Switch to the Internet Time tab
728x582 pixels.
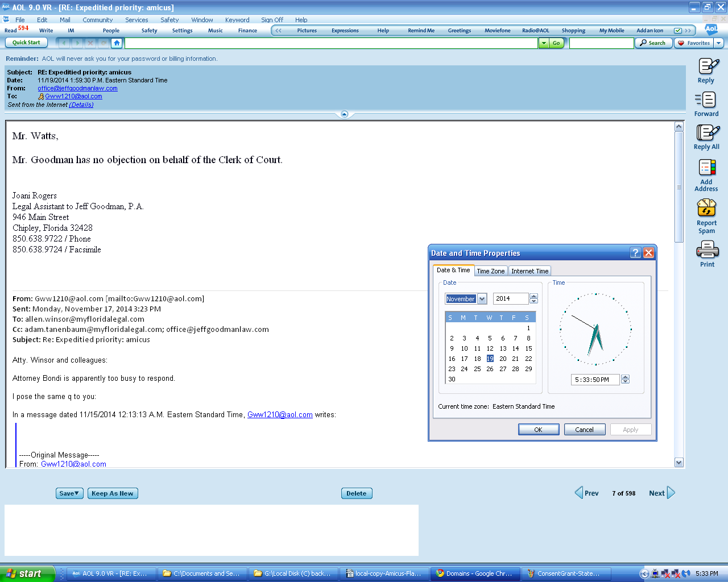pyautogui.click(x=530, y=271)
